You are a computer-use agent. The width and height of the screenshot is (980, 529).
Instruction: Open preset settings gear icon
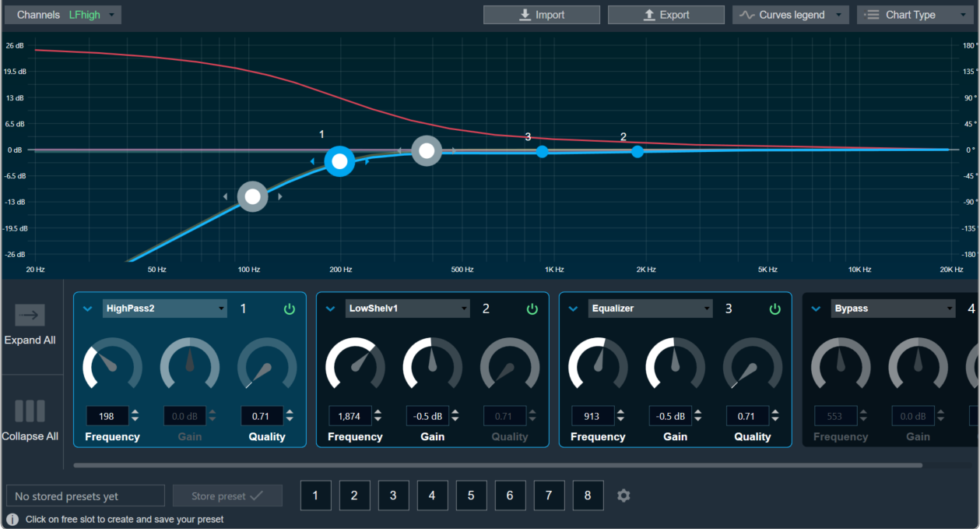click(623, 495)
